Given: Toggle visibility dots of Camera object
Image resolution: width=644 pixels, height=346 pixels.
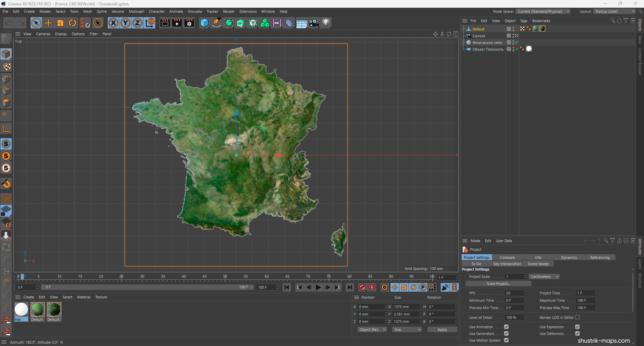Looking at the screenshot, I should point(514,36).
